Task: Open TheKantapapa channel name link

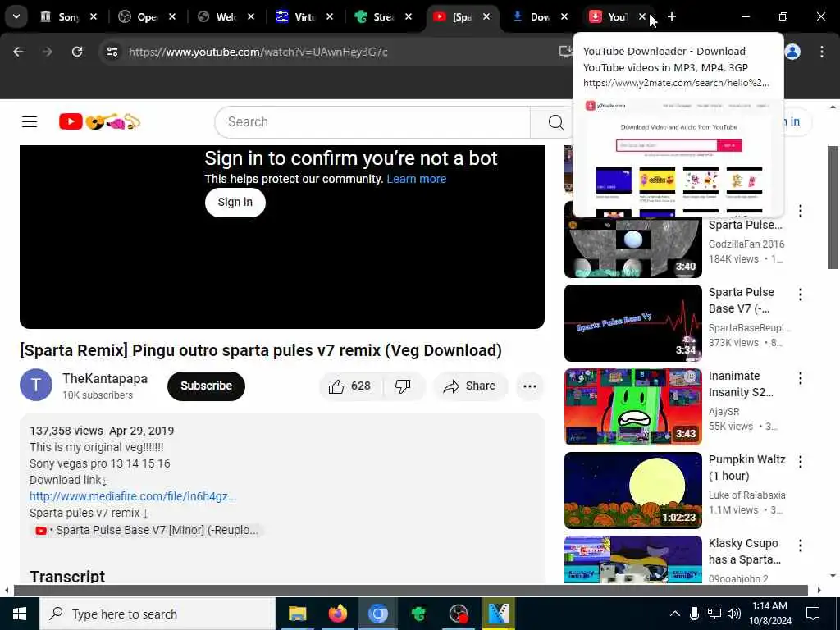Action: 105,378
